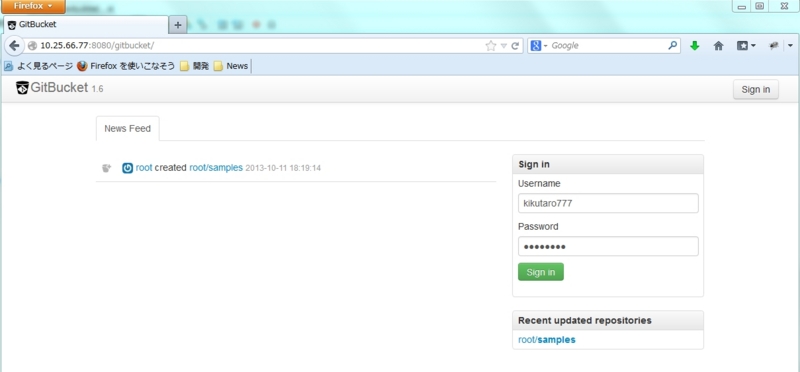
Task: Open the News bookmarks folder
Action: click(231, 66)
